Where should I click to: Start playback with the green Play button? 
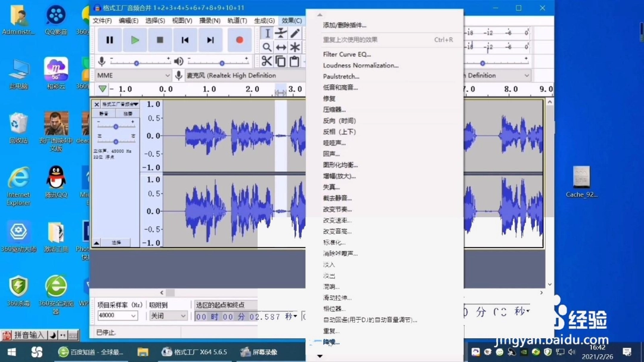135,40
